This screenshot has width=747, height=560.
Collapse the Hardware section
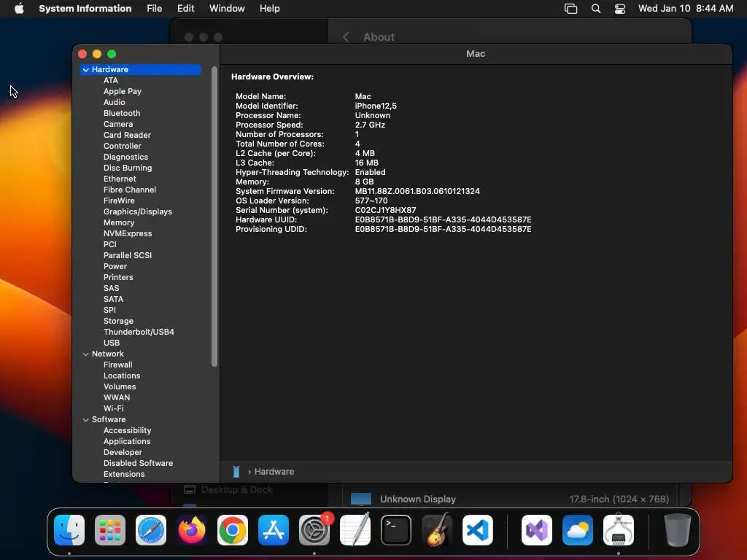(x=86, y=69)
